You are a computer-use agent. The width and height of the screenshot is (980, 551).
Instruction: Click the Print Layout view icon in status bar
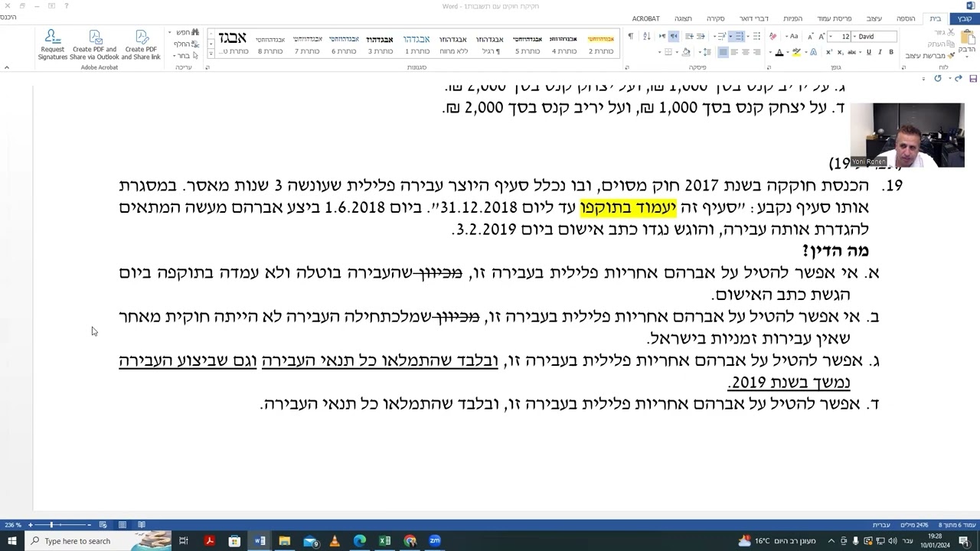point(122,525)
